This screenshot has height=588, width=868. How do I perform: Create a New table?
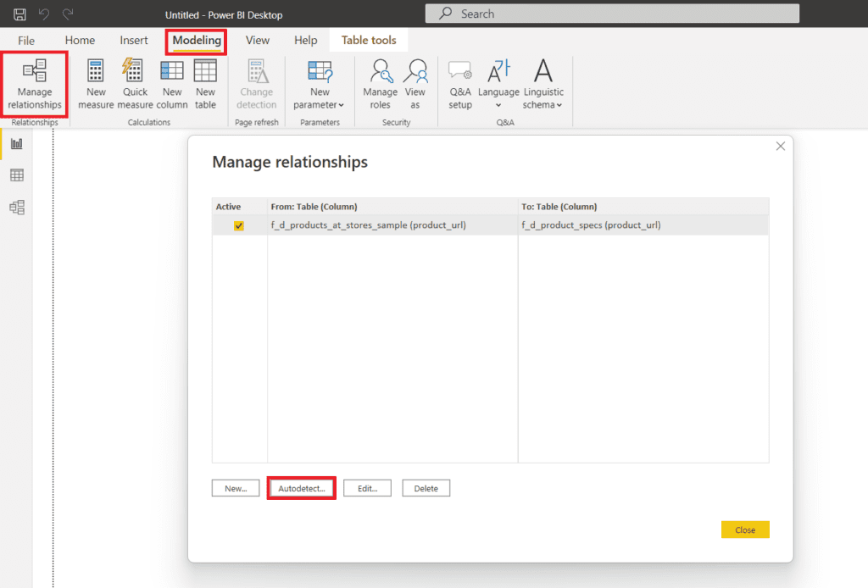[205, 85]
